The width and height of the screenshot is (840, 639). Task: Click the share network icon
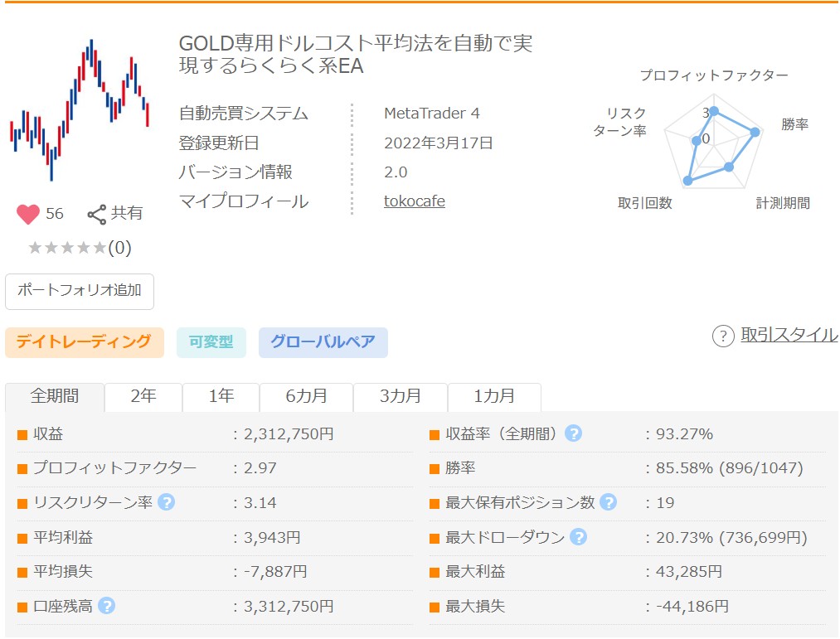point(97,215)
